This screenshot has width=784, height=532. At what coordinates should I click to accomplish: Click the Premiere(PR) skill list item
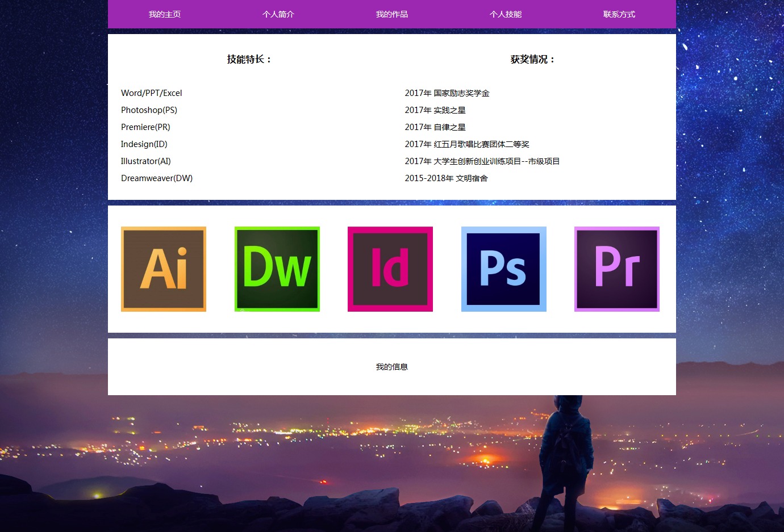145,127
